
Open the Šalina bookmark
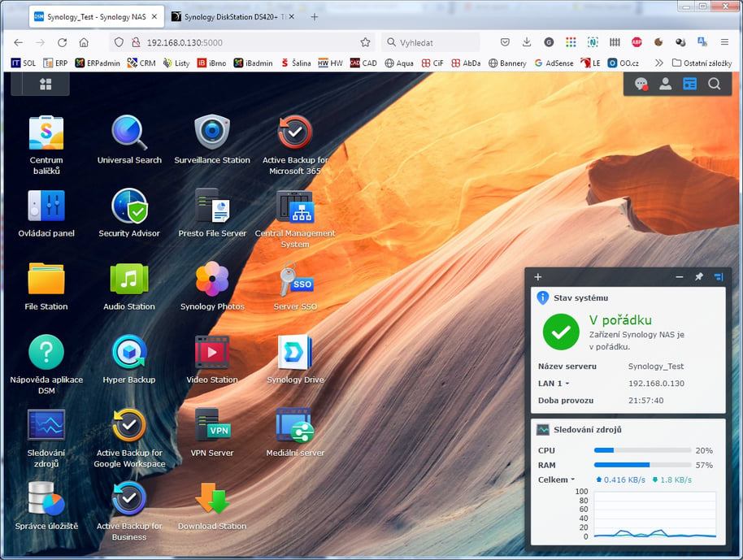coord(296,63)
